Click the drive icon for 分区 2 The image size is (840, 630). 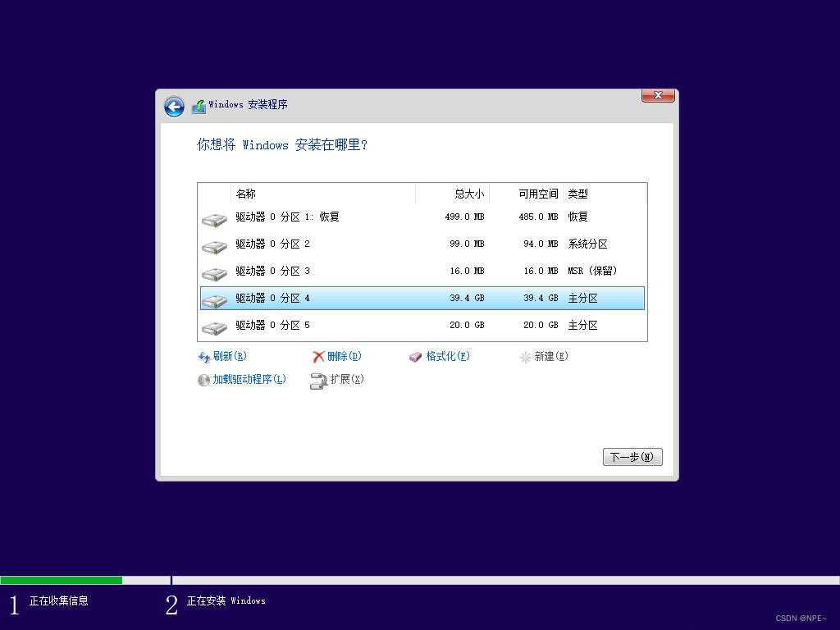pos(215,247)
